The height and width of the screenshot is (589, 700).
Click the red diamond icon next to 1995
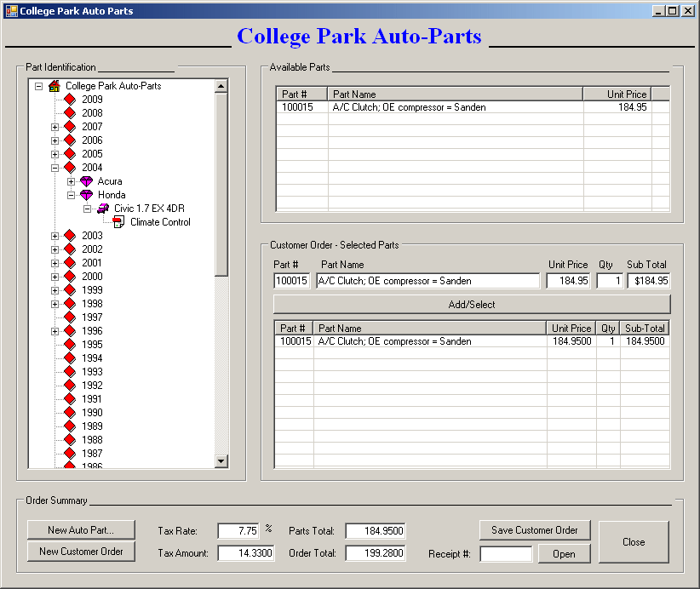[70, 345]
